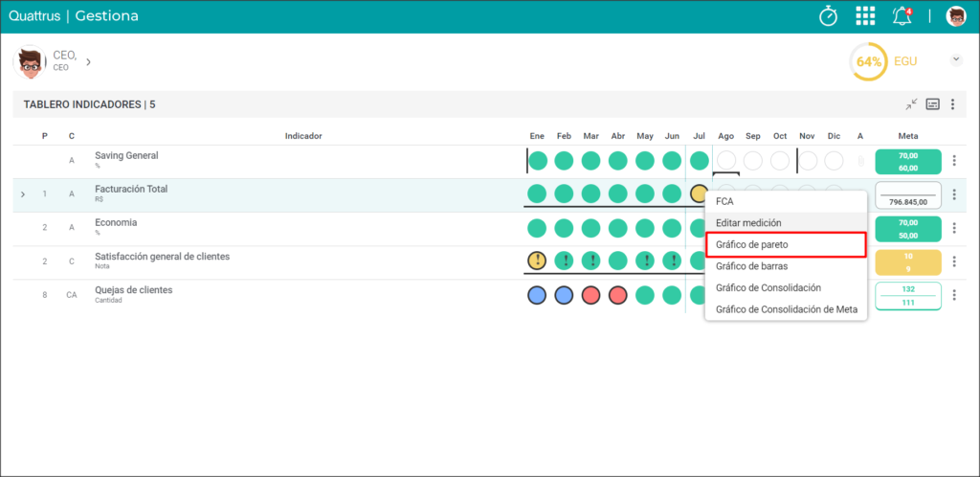The width and height of the screenshot is (980, 477).
Task: Open Satisfacción general row options menu
Action: pos(954,261)
